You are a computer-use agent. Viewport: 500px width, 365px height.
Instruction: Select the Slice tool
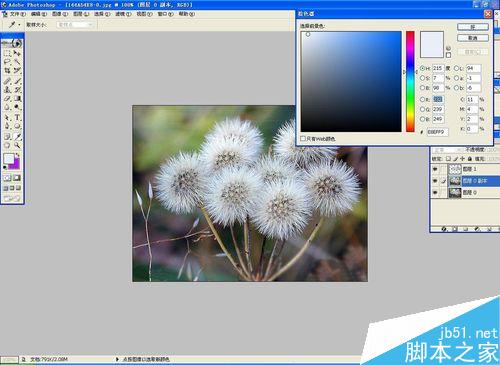17,70
